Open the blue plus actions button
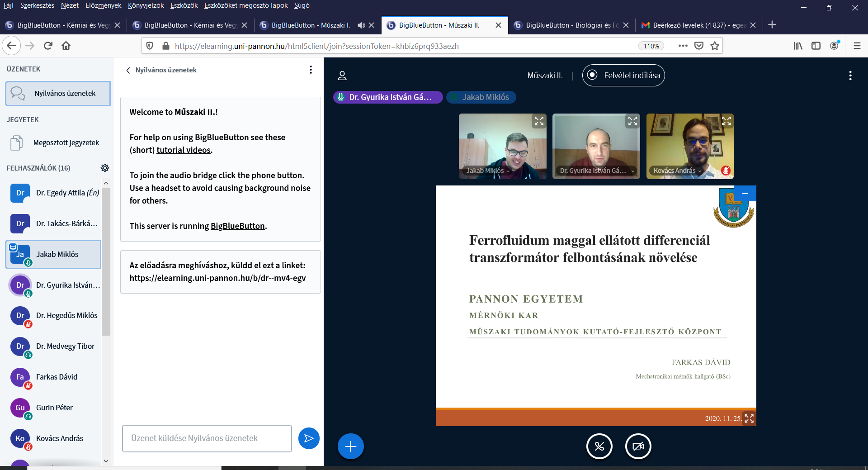The width and height of the screenshot is (868, 470). tap(350, 446)
